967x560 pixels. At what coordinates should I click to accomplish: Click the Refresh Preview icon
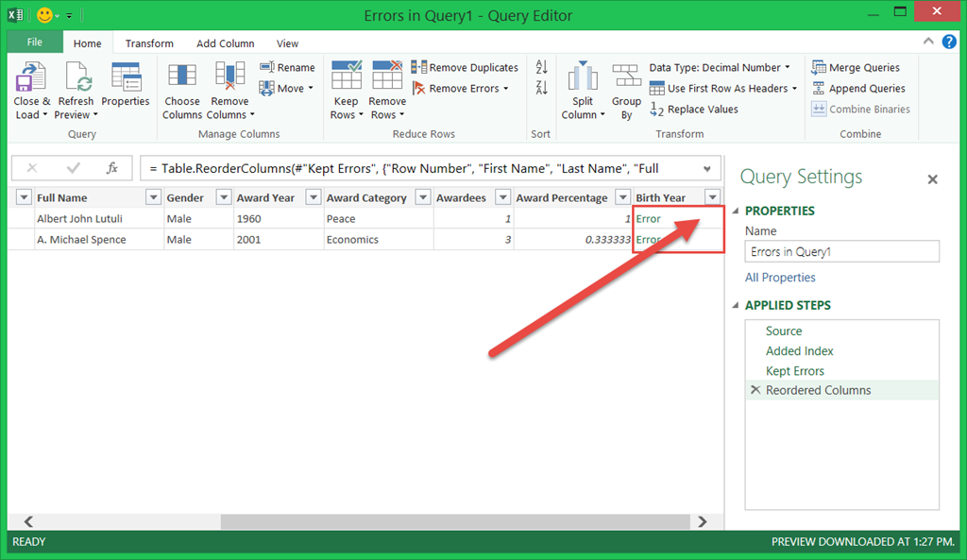76,77
